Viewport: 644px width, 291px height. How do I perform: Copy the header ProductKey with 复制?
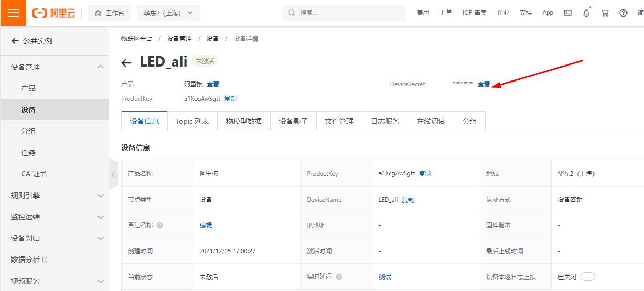(230, 98)
